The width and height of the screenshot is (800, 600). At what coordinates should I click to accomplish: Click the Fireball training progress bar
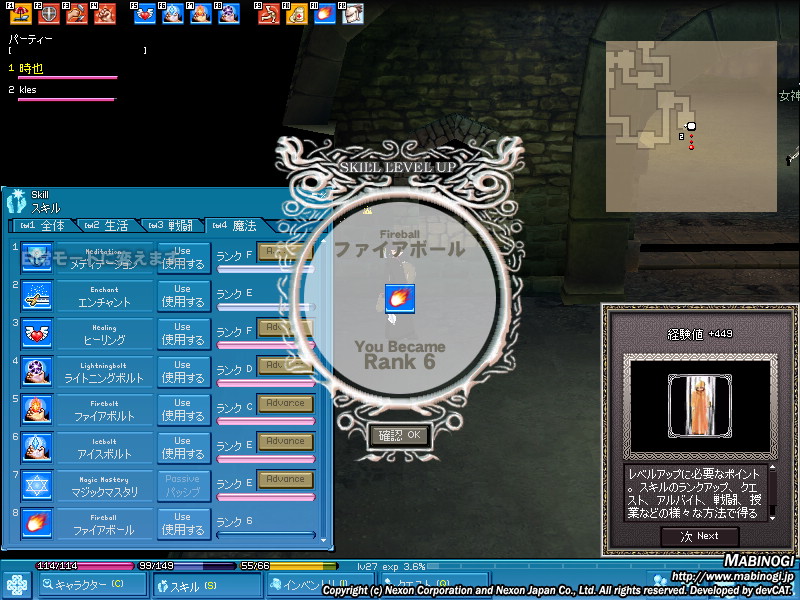[x=266, y=535]
